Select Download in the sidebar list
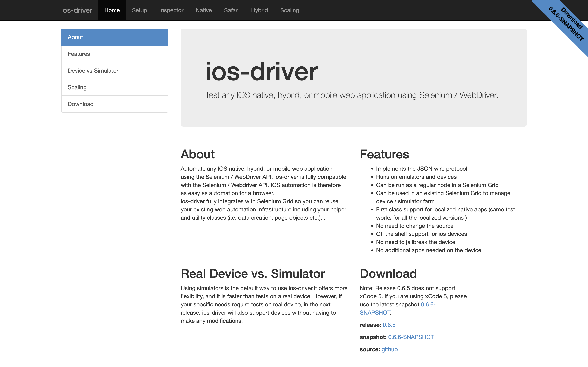588x367 pixels. click(x=115, y=104)
